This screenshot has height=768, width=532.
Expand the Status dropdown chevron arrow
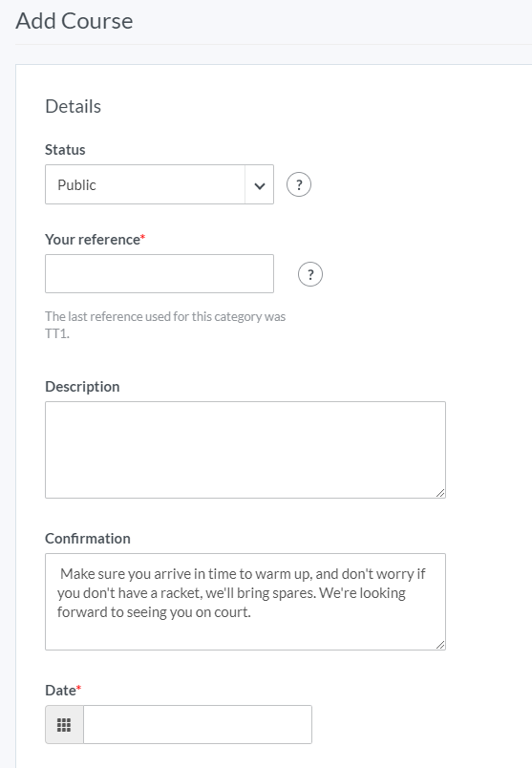(x=260, y=185)
